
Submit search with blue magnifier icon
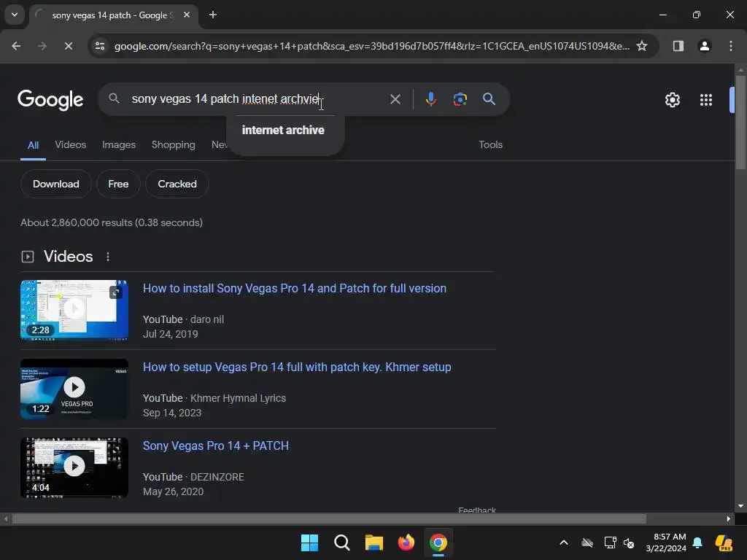coord(489,99)
